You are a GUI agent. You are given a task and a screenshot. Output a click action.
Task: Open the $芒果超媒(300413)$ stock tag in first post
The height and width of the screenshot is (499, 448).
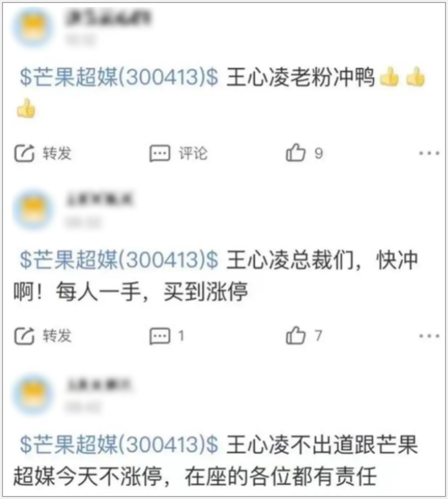119,77
